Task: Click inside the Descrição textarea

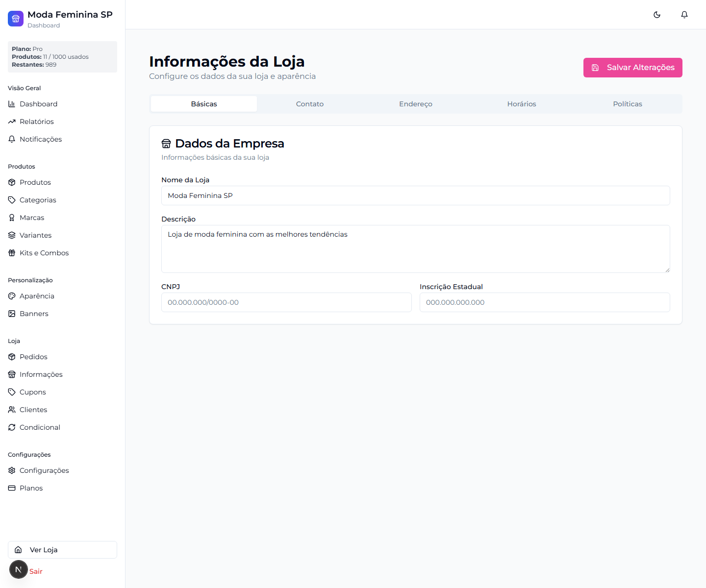Action: [x=416, y=249]
